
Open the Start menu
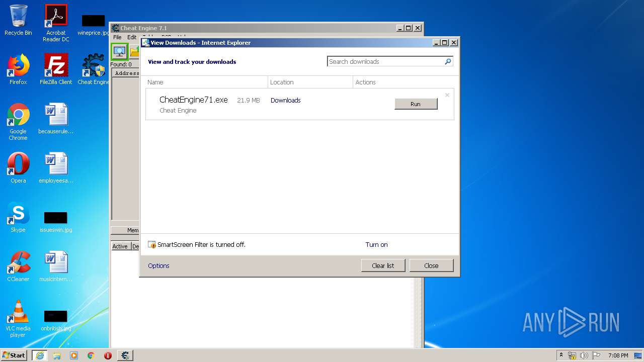14,355
